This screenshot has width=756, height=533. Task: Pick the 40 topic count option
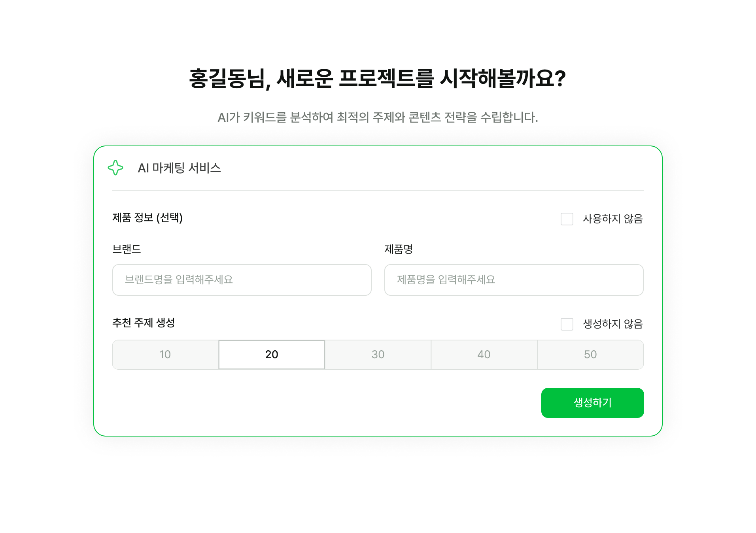(484, 355)
